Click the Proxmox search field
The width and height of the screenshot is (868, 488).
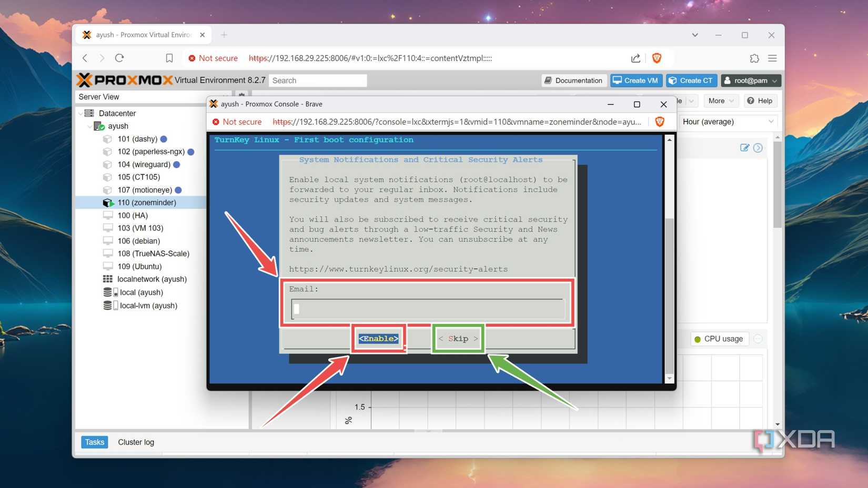[x=318, y=80]
